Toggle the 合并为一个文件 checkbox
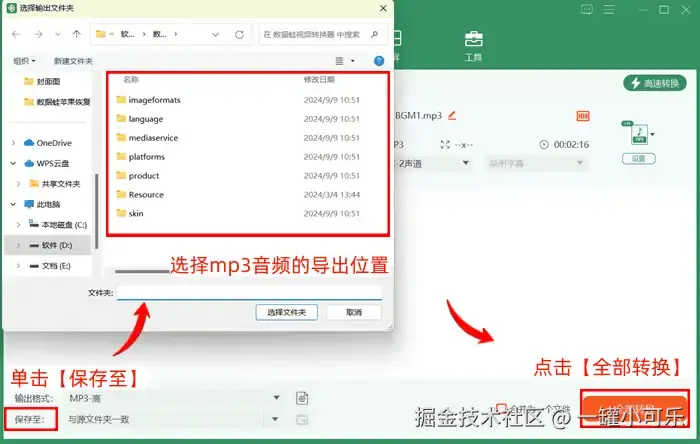 (x=501, y=408)
